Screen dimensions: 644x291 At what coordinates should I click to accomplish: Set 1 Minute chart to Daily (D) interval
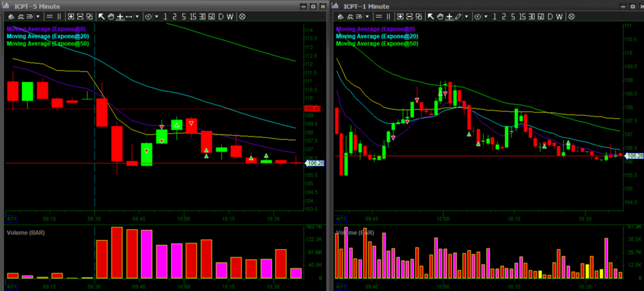pos(550,16)
